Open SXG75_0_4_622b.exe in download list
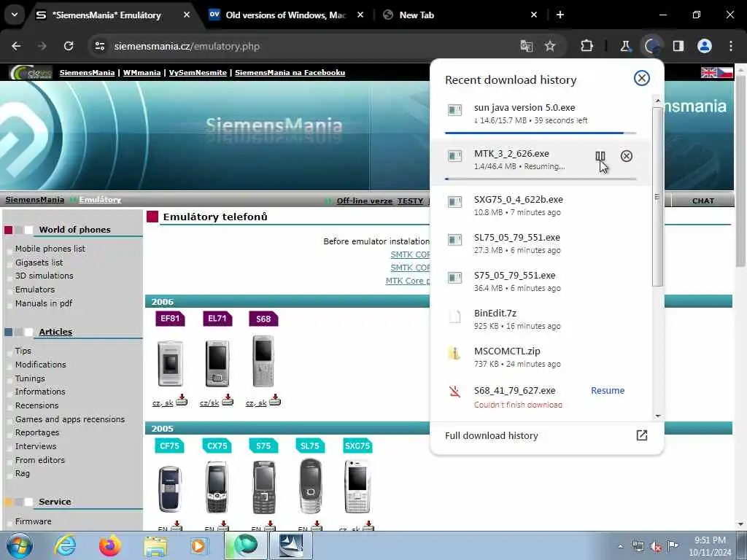Viewport: 747px width, 560px height. [541, 205]
